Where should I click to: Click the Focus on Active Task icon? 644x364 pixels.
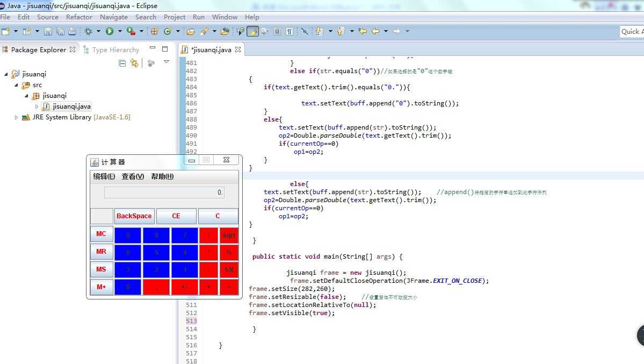coord(151,63)
